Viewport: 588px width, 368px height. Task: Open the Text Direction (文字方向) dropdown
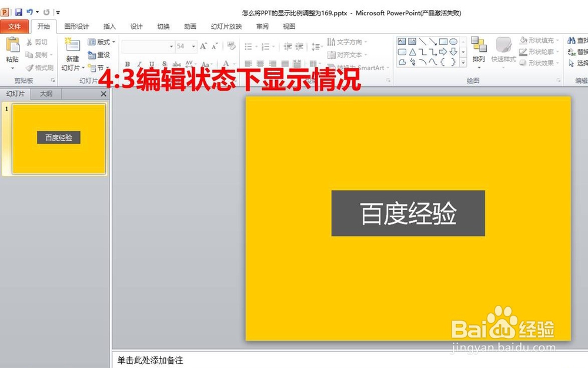347,42
